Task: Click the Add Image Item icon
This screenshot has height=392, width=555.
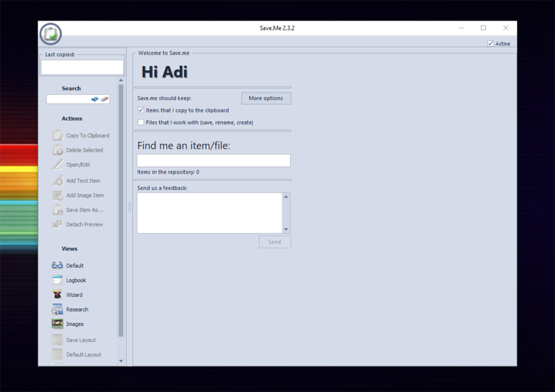Action: coord(57,195)
